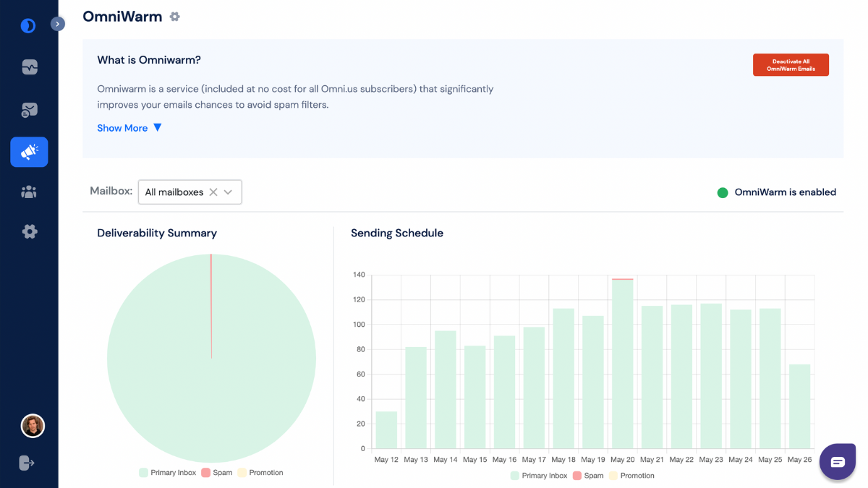Open the megaphone campaigns sidebar icon
The height and width of the screenshot is (488, 868).
(x=29, y=152)
